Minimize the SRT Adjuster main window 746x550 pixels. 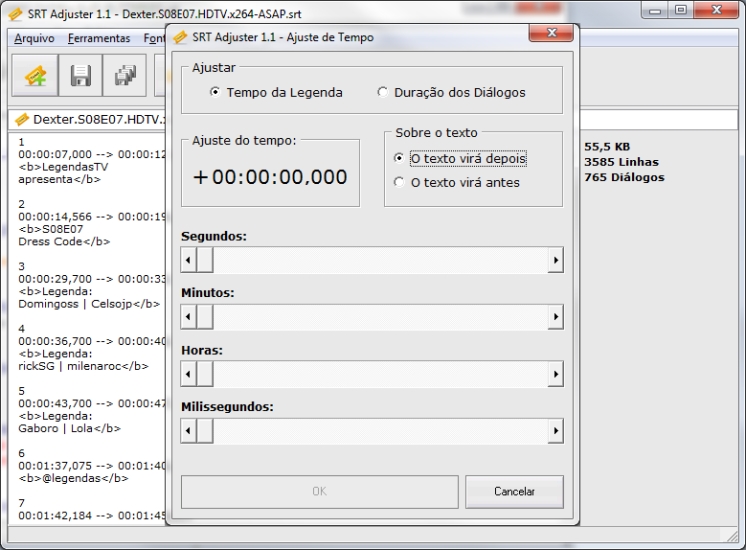[x=655, y=10]
